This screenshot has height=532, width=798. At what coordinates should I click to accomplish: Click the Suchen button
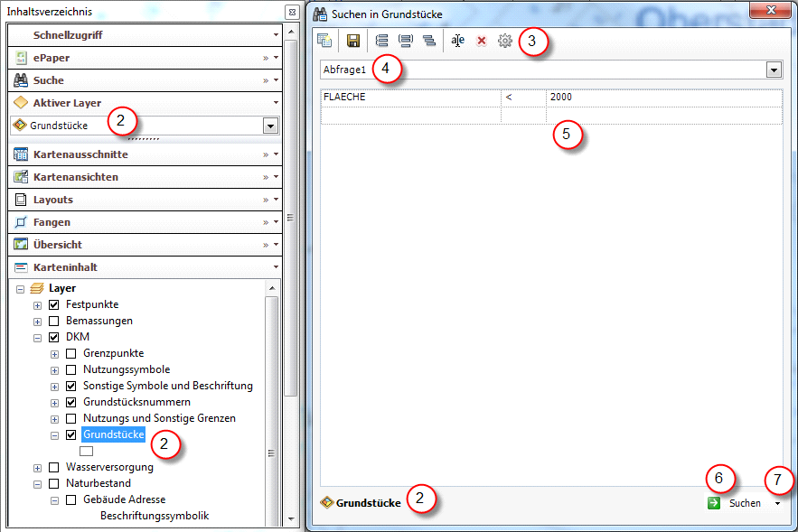tap(737, 503)
